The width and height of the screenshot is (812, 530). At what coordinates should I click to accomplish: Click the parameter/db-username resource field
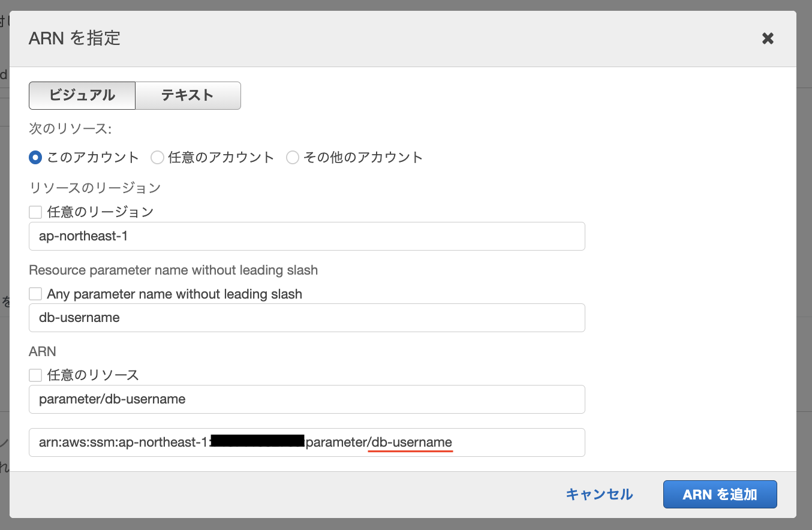(x=307, y=399)
